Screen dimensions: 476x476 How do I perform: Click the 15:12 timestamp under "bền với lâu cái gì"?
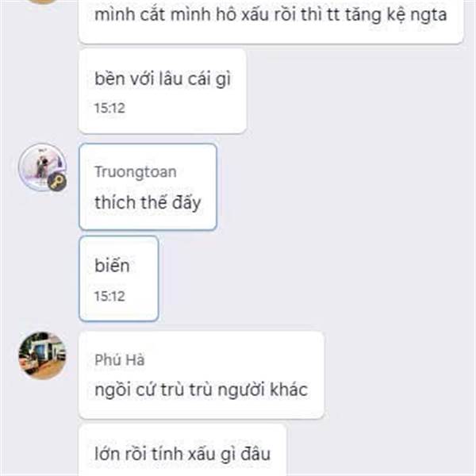(109, 108)
